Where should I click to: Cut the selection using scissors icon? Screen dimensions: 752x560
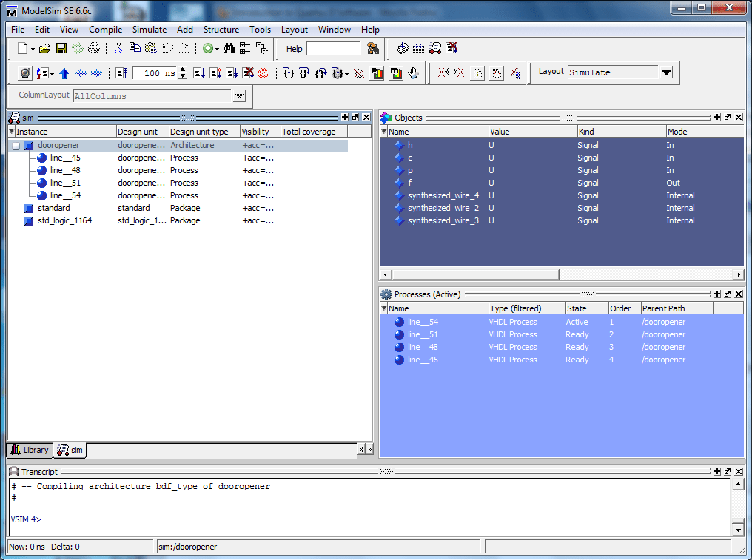click(118, 48)
